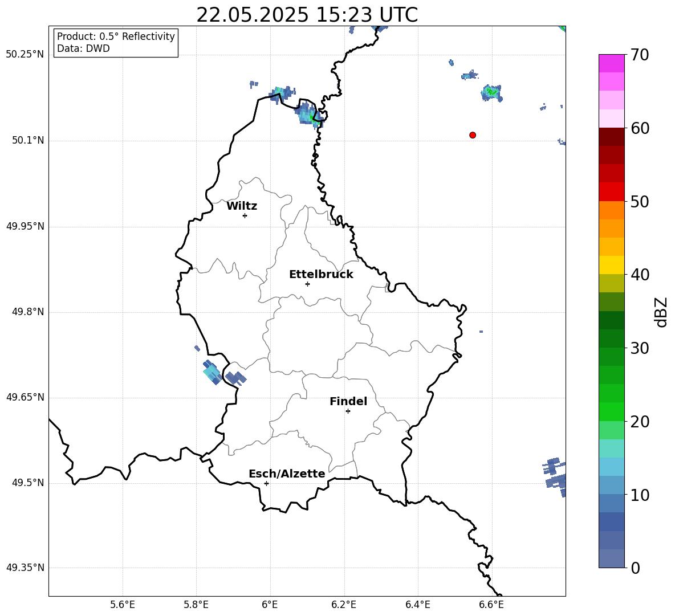Click the colorbar label 50
Viewport: 675px width, 616px height.
[x=640, y=202]
